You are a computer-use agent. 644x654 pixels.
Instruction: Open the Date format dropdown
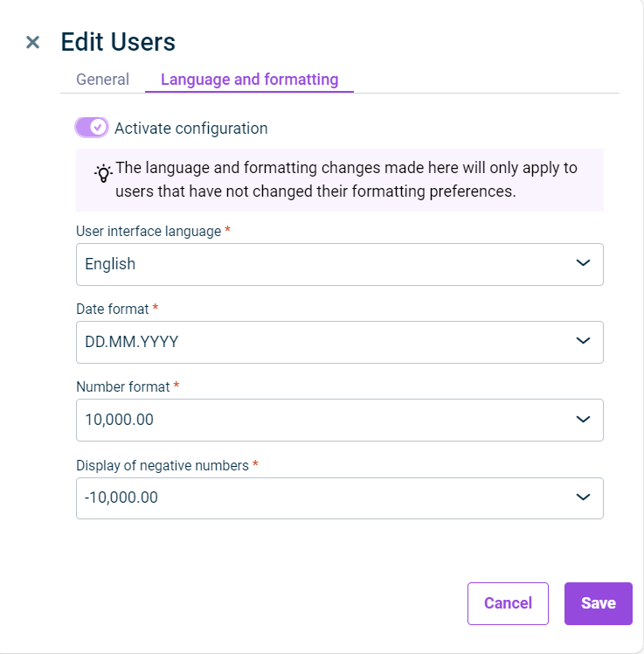(340, 342)
